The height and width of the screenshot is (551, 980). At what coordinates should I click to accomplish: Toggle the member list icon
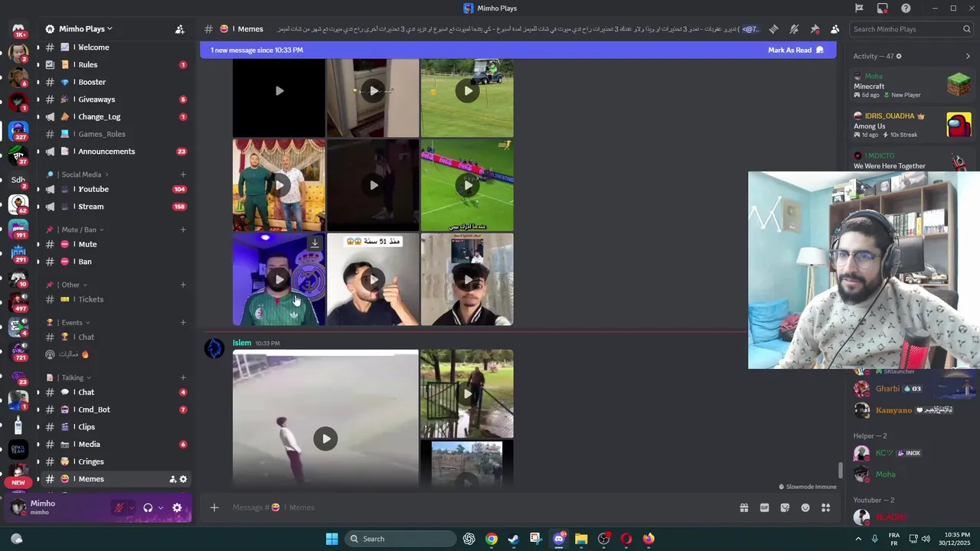tap(835, 29)
